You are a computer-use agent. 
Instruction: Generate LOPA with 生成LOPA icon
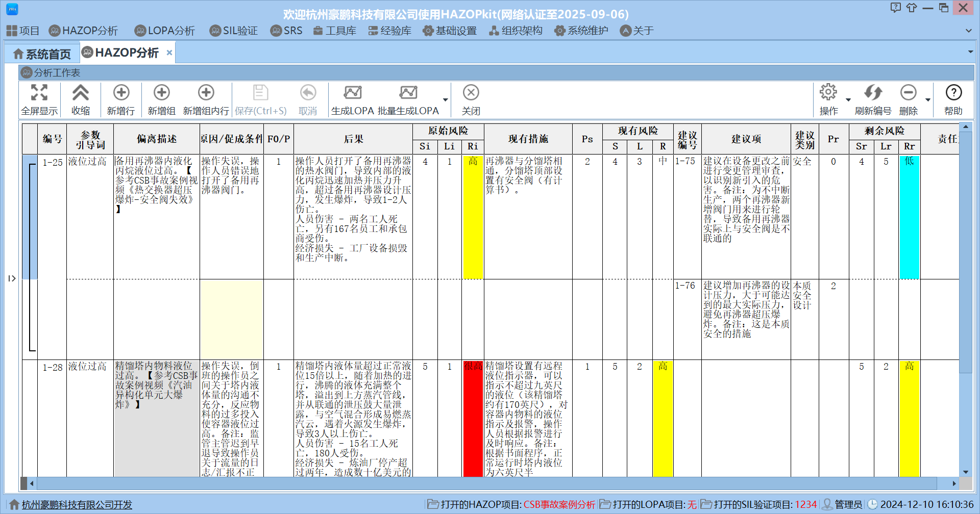[x=353, y=93]
